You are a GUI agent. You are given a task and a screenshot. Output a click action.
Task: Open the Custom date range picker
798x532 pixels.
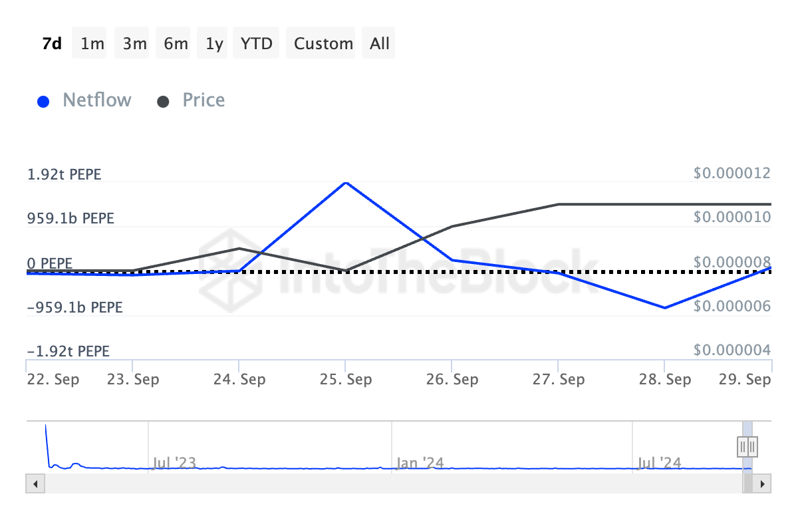tap(323, 44)
